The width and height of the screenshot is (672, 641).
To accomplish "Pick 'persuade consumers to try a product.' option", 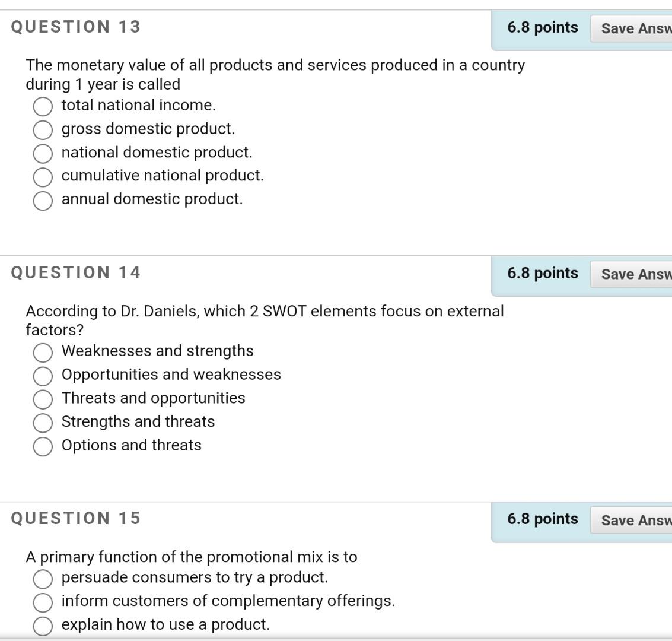I will click(x=42, y=577).
